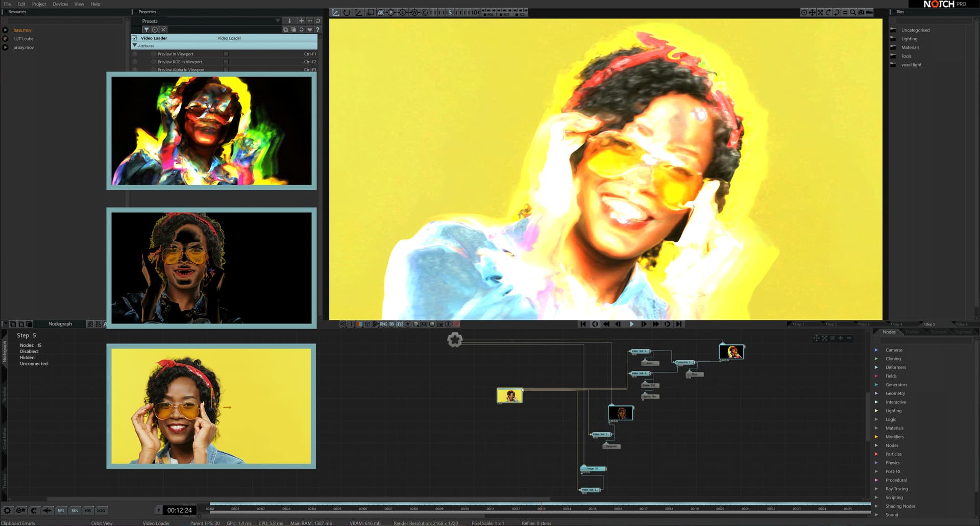The height and width of the screenshot is (526, 980).
Task: Click the download preset arrow icon
Action: tap(289, 21)
